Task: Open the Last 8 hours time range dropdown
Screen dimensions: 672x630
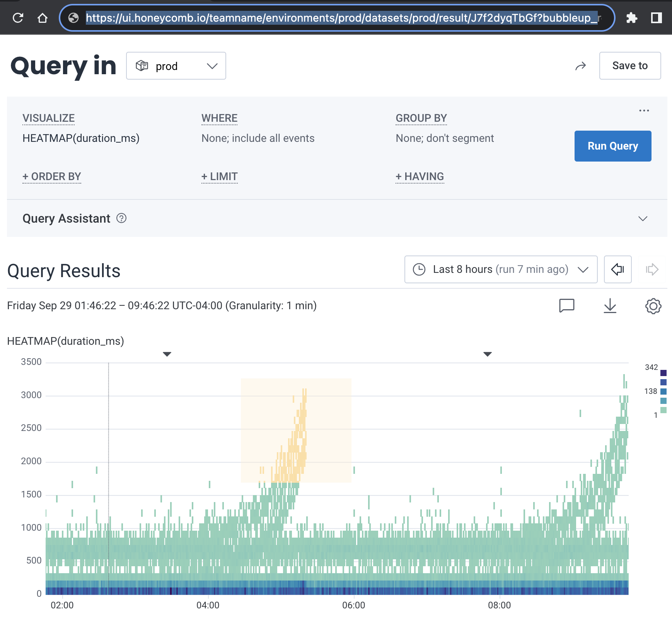Action: [x=501, y=269]
